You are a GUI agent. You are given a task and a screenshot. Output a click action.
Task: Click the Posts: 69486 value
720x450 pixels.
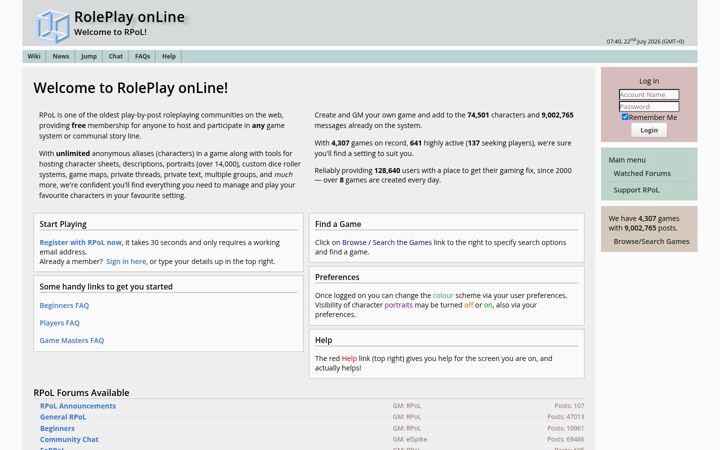tap(566, 439)
